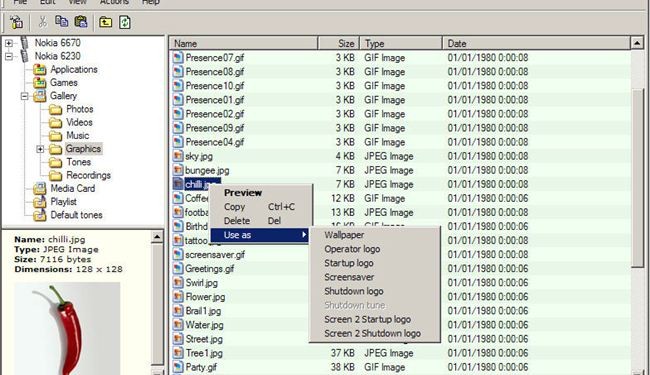Image resolution: width=650 pixels, height=375 pixels.
Task: Click the up-one-folder toolbar icon
Action: 105,22
